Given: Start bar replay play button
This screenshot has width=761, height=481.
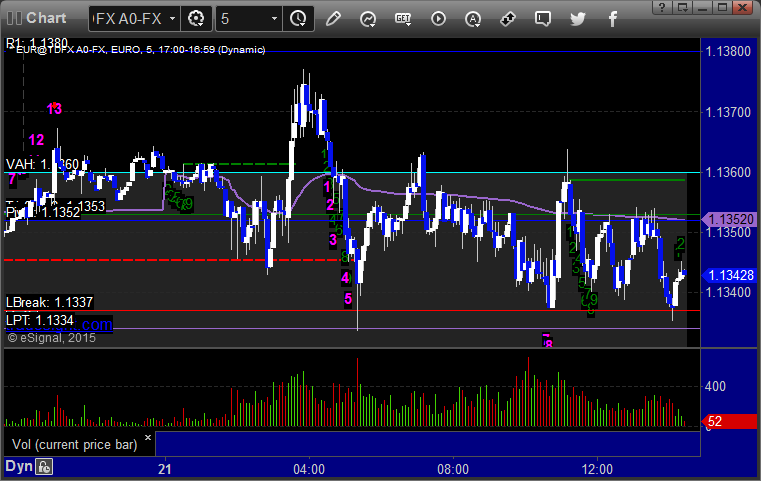Looking at the screenshot, I should click(x=438, y=19).
